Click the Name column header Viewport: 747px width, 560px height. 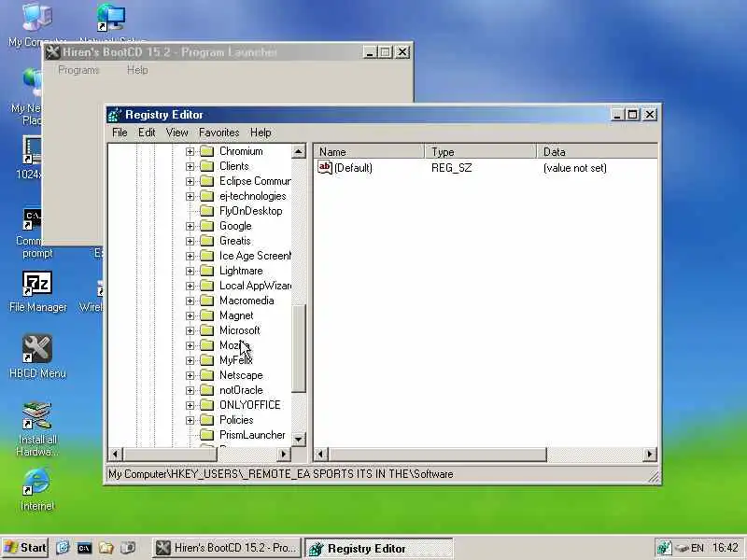tap(369, 152)
